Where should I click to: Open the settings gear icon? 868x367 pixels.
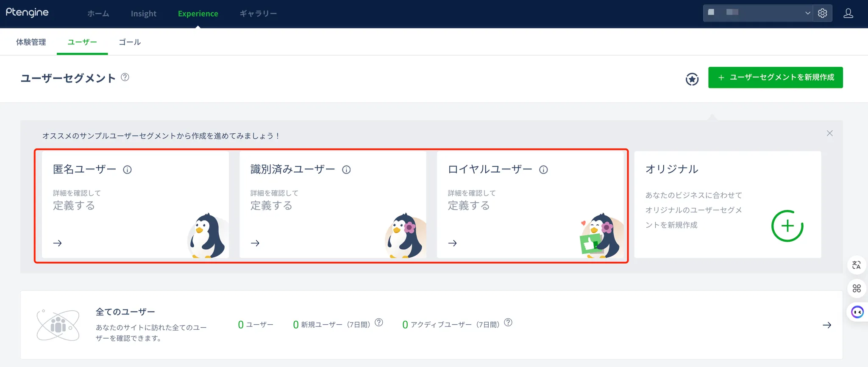point(822,13)
